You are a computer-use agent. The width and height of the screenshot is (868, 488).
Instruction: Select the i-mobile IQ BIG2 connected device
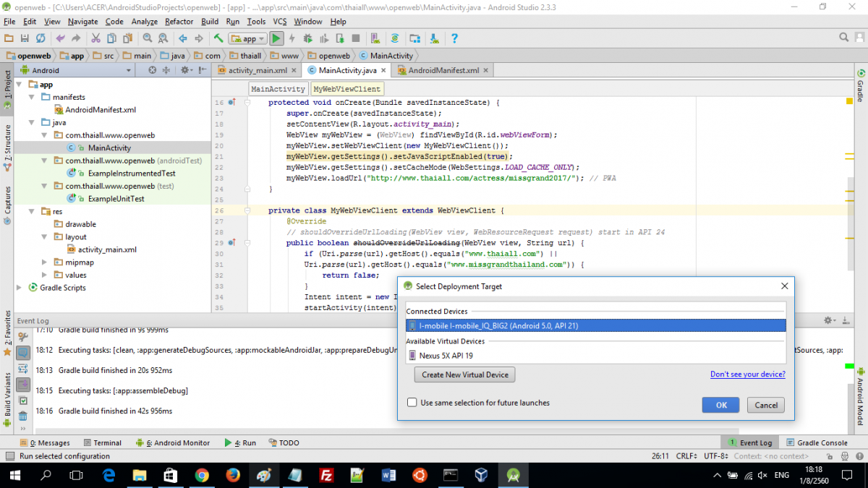coord(595,325)
